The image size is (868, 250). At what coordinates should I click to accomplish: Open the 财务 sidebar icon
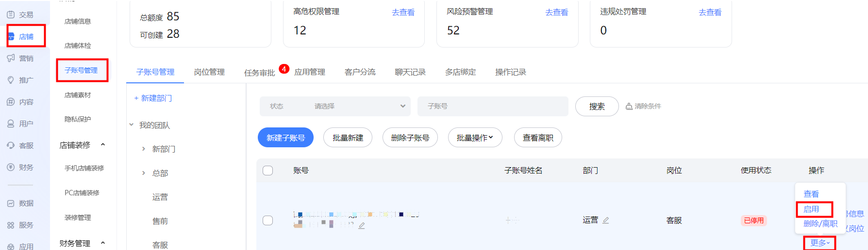pos(11,167)
